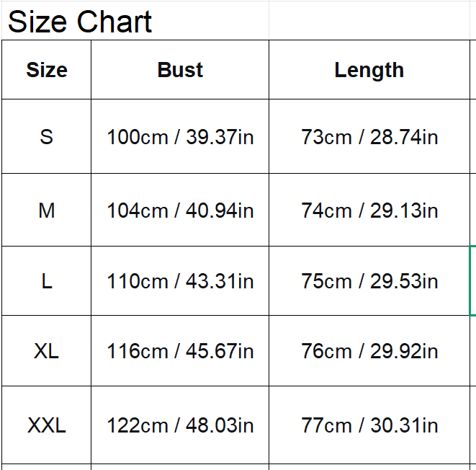
Task: Click the 77cm / 30.31in length cell
Action: pos(369,425)
